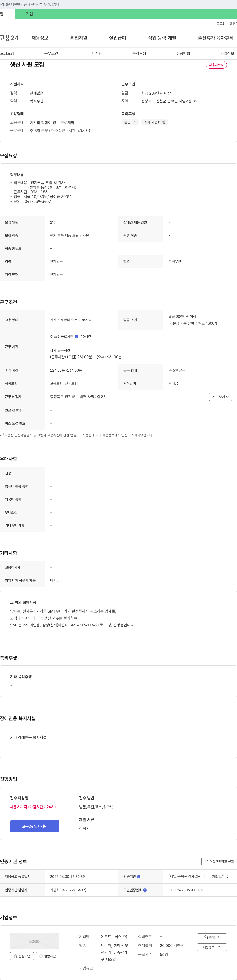Add company to 관심기업 favorites
237x980 pixels.
click(x=22, y=956)
